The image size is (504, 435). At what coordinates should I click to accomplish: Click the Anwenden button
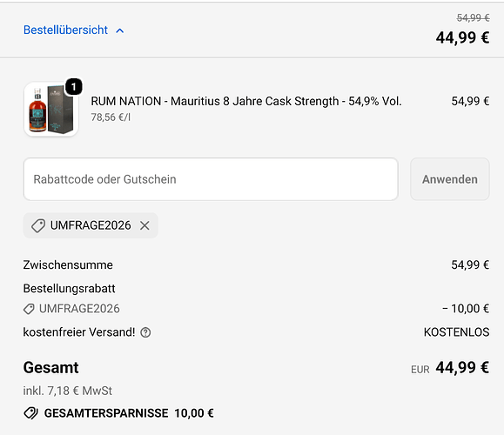click(x=450, y=179)
